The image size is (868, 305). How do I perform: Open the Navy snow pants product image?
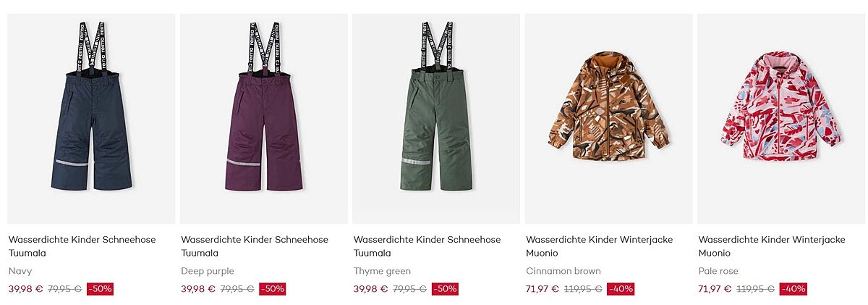pos(91,119)
